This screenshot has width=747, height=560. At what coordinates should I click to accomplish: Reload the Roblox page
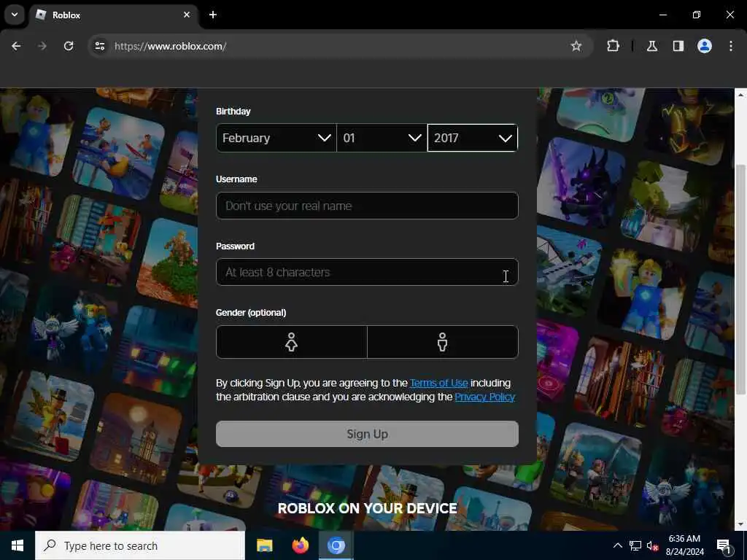pyautogui.click(x=69, y=46)
